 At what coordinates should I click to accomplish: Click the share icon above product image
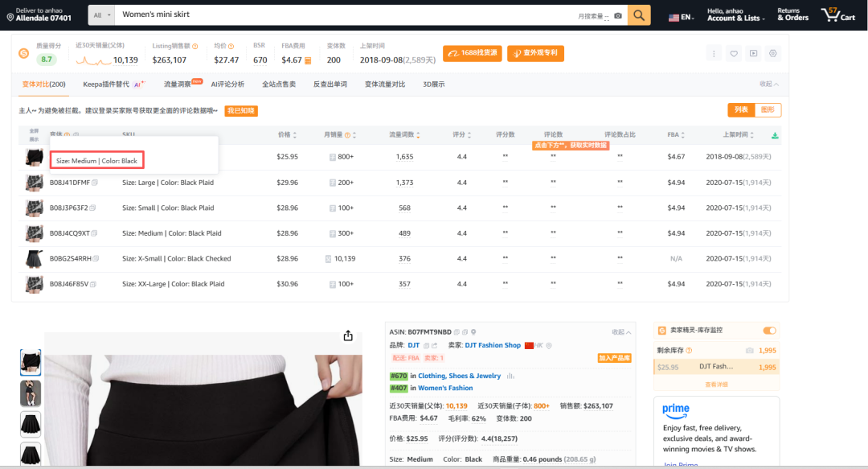pos(348,335)
